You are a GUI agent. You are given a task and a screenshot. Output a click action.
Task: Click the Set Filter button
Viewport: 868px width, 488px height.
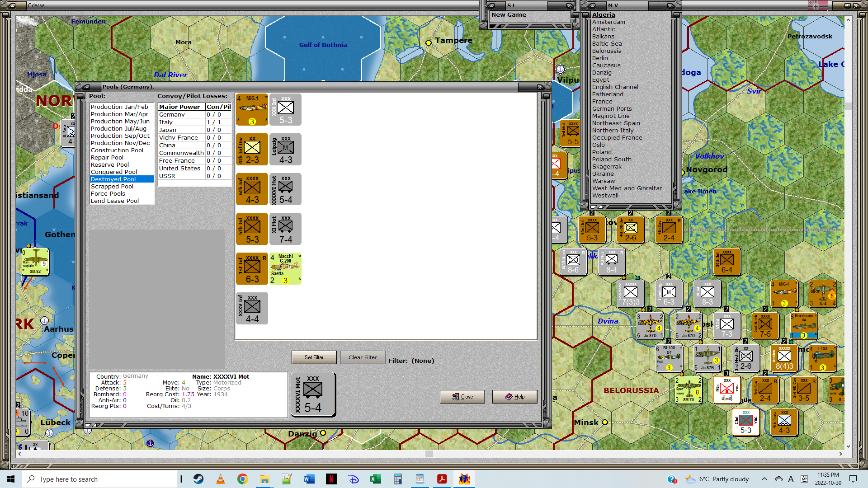tap(314, 357)
